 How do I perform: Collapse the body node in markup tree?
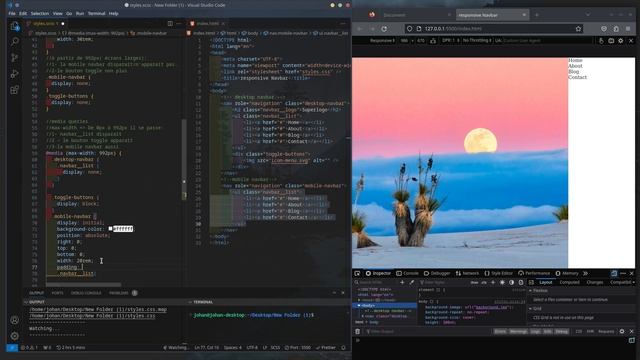pyautogui.click(x=359, y=305)
